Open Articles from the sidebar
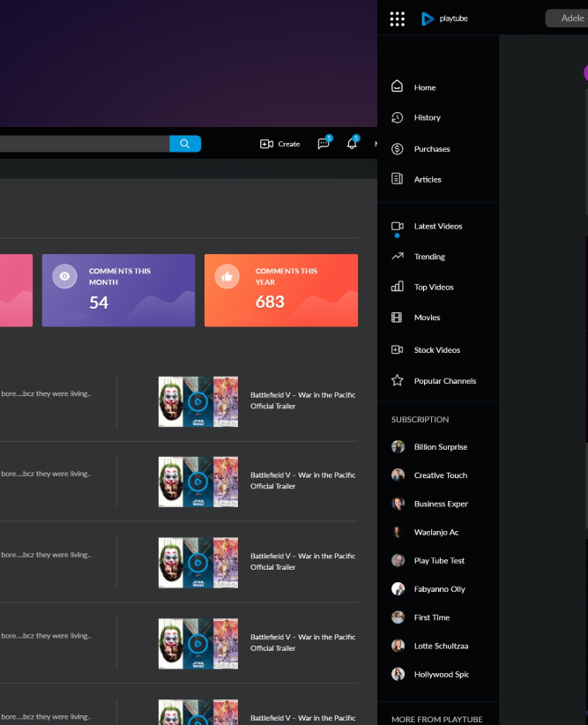Viewport: 588px width, 725px height. click(x=428, y=179)
